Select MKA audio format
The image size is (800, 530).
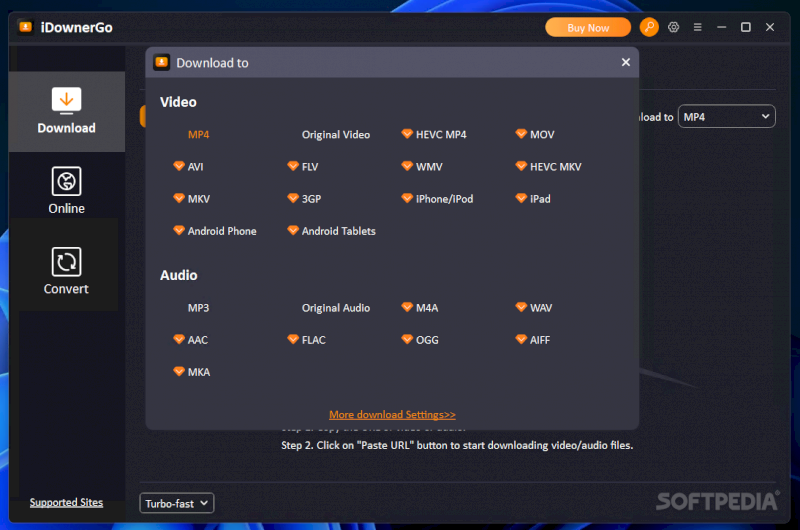point(198,372)
